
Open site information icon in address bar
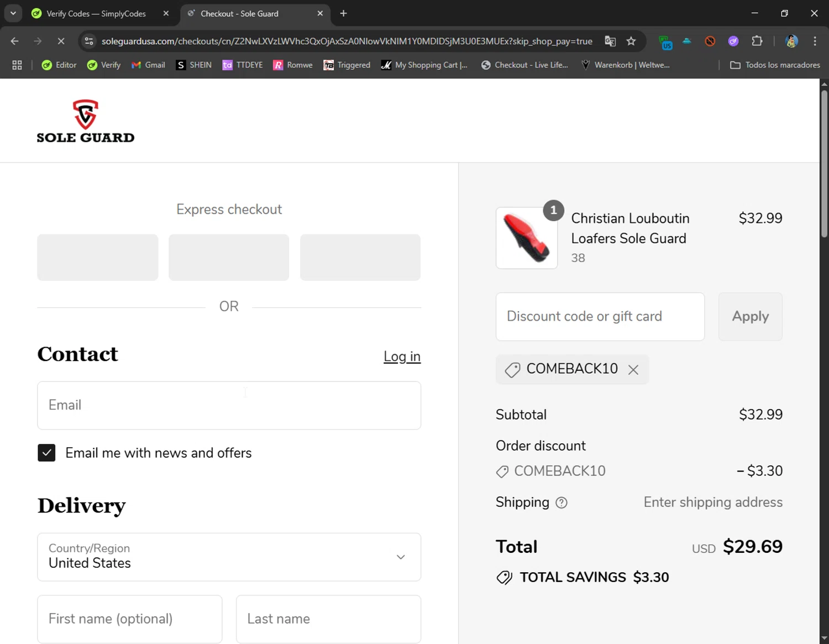[89, 41]
